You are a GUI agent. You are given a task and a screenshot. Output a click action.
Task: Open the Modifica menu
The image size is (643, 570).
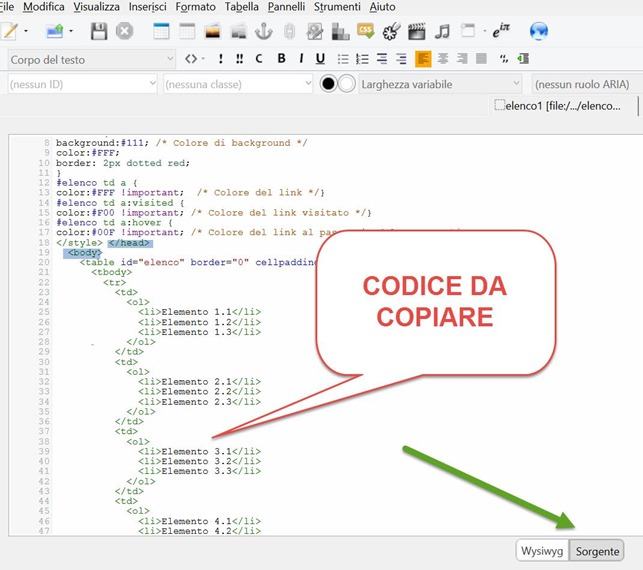point(44,7)
